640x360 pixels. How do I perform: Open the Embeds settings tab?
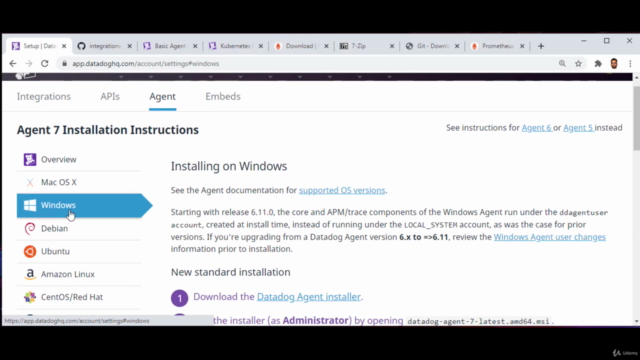[x=223, y=97]
